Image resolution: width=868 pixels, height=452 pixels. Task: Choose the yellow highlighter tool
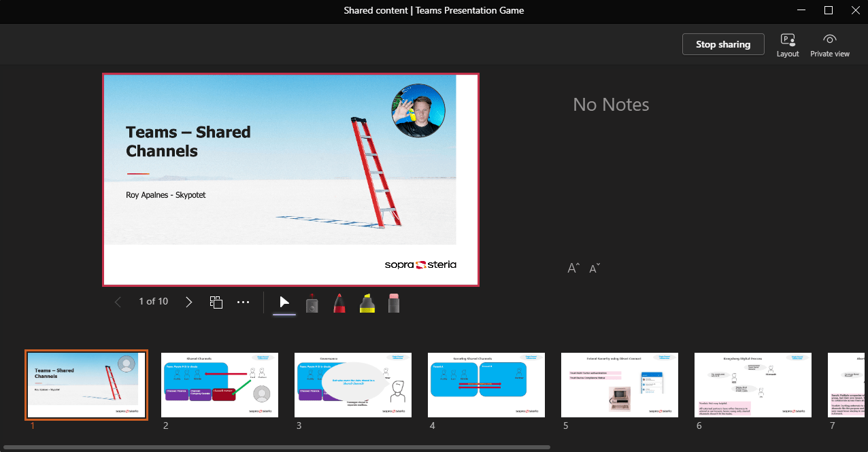point(366,302)
